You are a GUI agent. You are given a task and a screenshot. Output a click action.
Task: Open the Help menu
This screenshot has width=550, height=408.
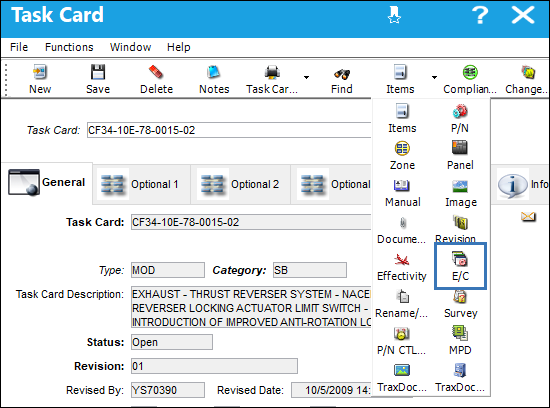pyautogui.click(x=179, y=47)
